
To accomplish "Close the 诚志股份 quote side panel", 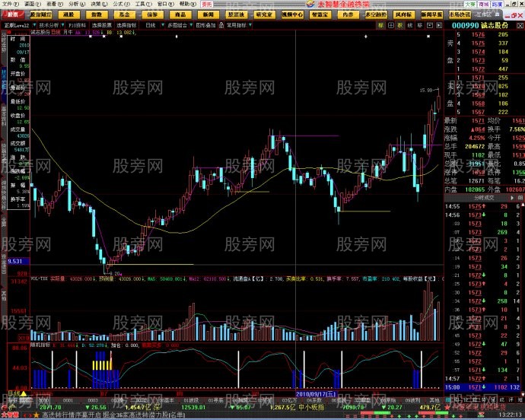I will tap(520, 25).
